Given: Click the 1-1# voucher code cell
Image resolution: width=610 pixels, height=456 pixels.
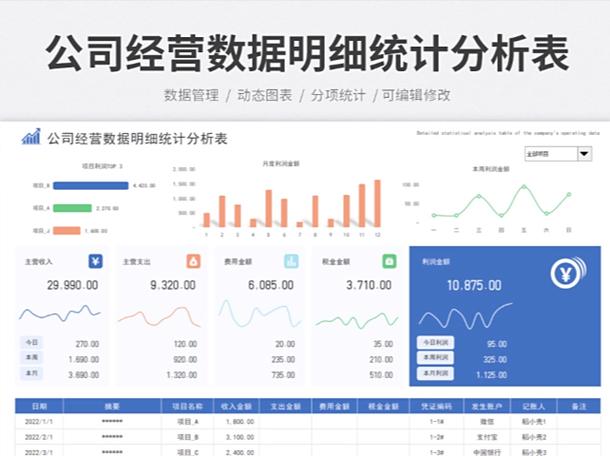Looking at the screenshot, I should pos(437,422).
